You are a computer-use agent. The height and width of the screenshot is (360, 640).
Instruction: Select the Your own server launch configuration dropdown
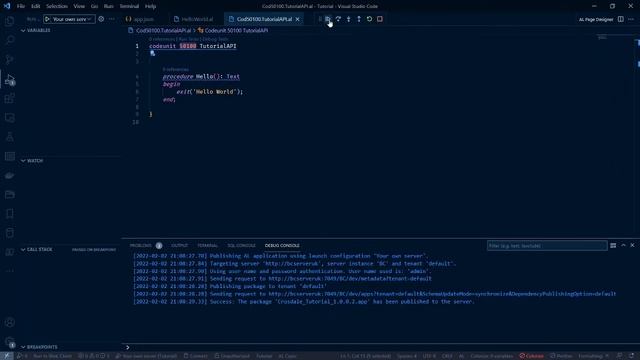(69, 19)
